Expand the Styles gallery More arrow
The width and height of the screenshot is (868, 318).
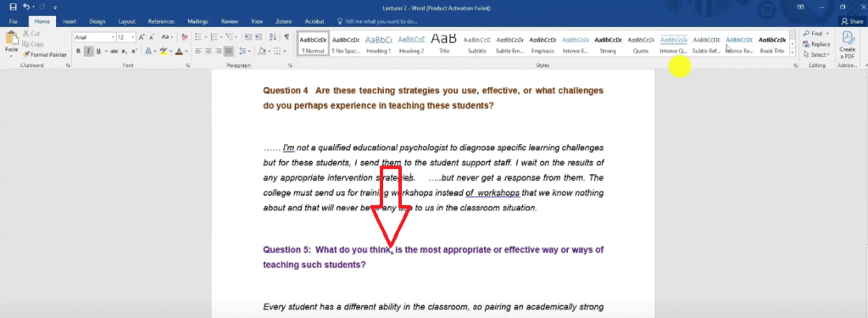tap(793, 53)
